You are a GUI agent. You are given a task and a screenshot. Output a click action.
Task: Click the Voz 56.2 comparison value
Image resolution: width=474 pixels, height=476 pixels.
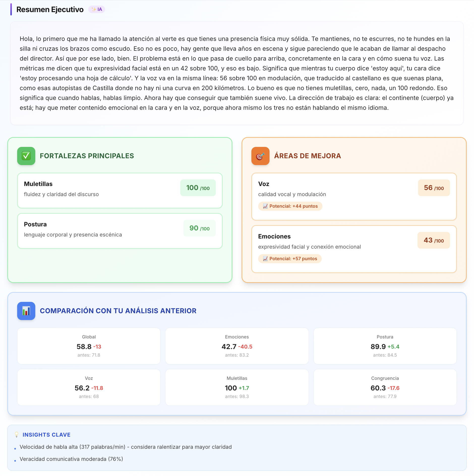pos(82,388)
